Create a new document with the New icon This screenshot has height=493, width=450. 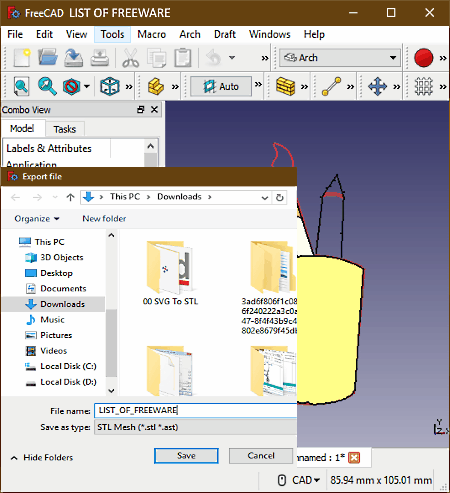(x=22, y=58)
